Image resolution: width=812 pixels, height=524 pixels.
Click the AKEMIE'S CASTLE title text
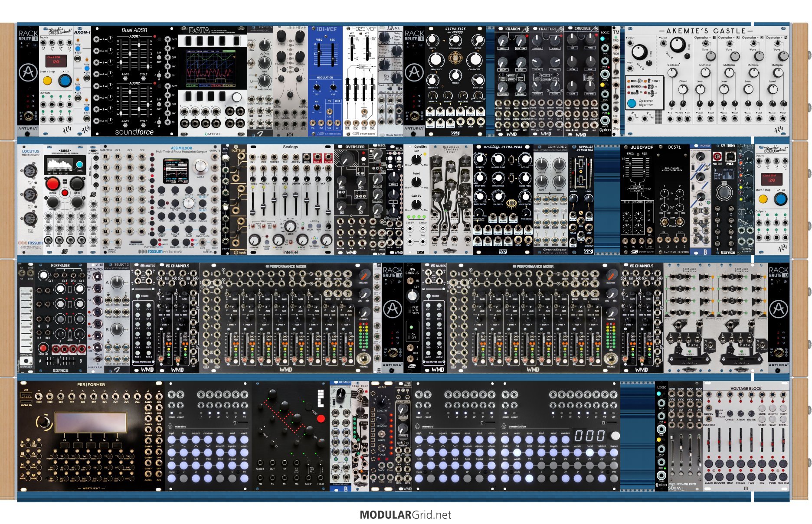click(x=706, y=31)
